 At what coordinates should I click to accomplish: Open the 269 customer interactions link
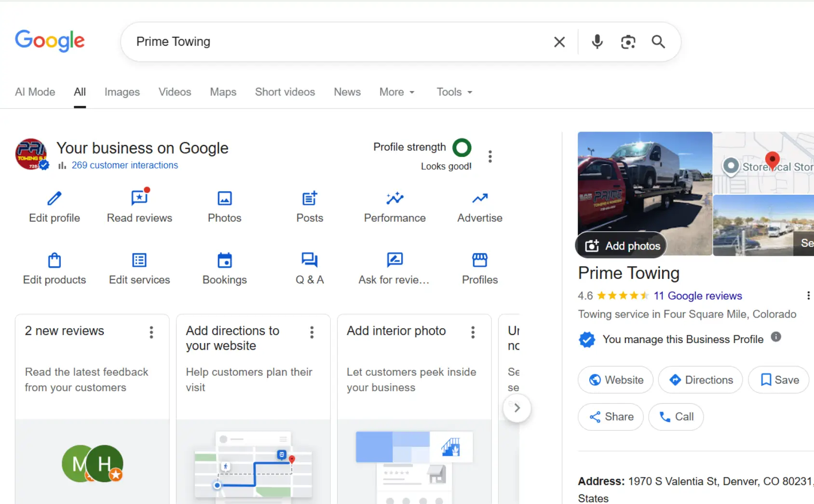[124, 165]
